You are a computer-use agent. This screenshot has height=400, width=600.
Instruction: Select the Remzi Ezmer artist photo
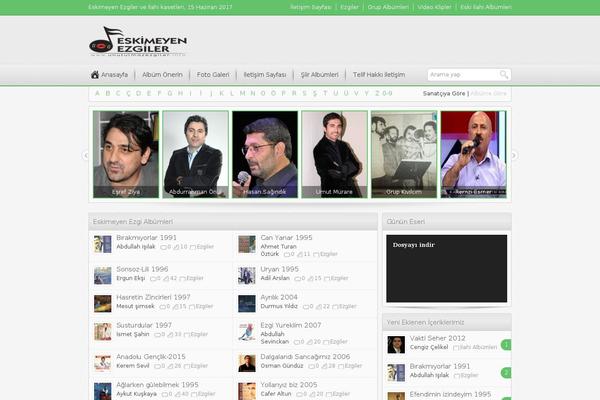473,154
